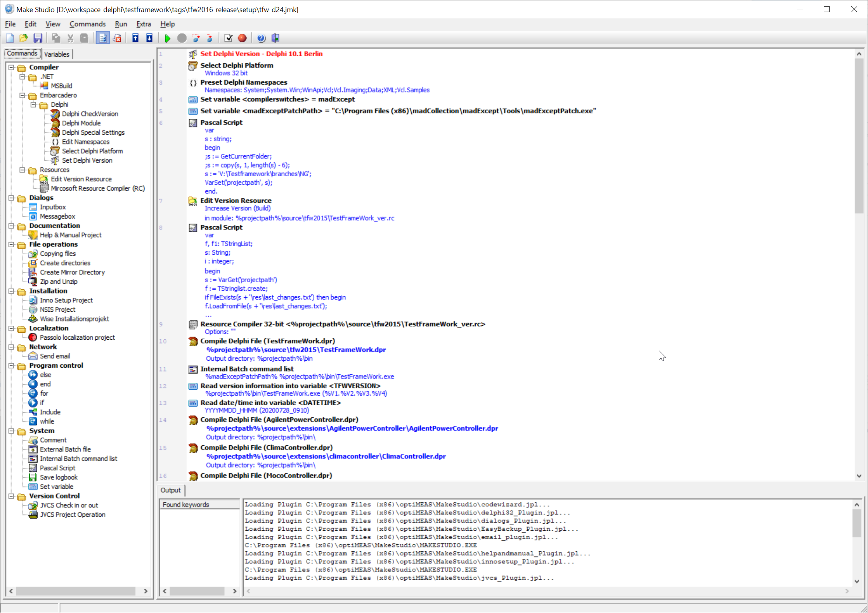
Task: Run the script with the green play button
Action: click(167, 38)
